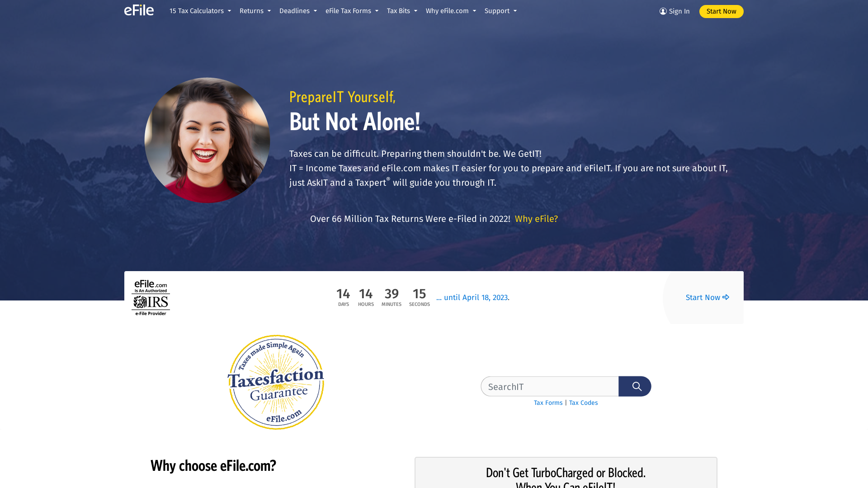This screenshot has height=488, width=868.
Task: Open the eFile Tax Forms menu
Action: (x=352, y=11)
